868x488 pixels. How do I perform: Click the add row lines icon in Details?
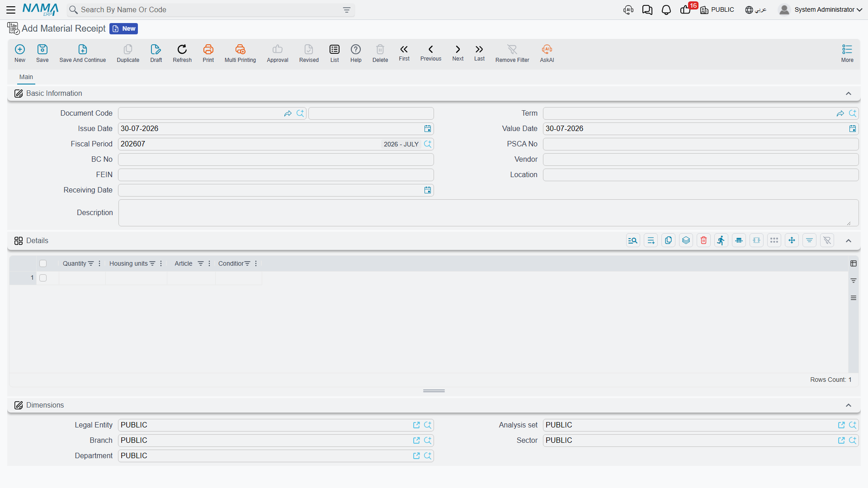tap(651, 241)
